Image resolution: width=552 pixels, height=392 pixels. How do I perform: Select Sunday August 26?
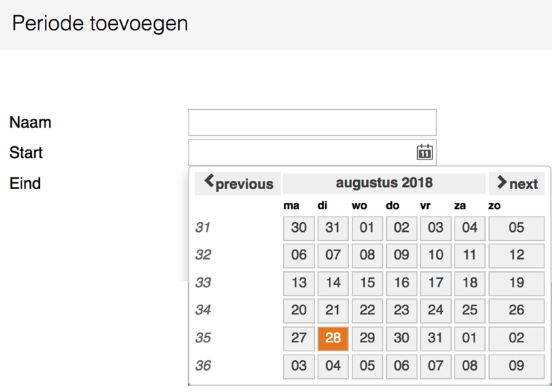516,311
